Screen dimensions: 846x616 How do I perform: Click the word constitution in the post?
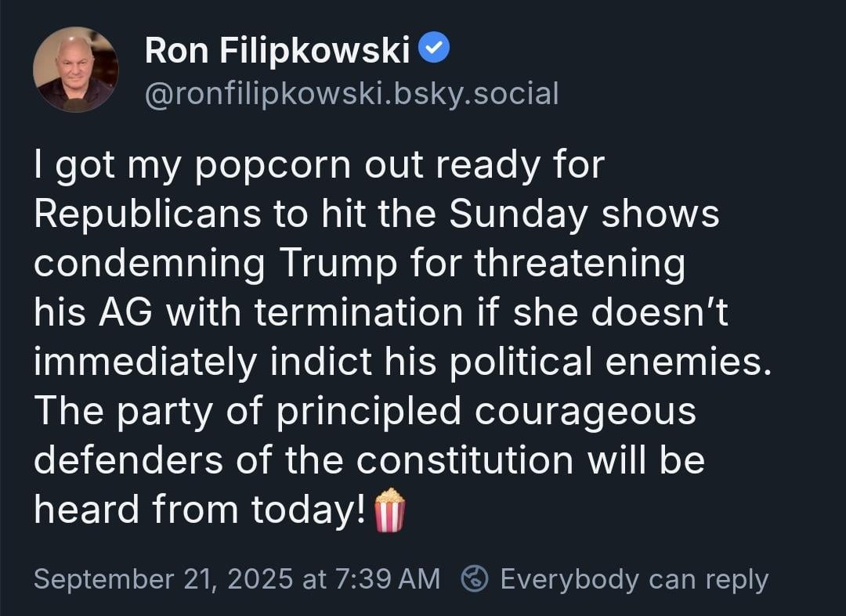point(465,461)
